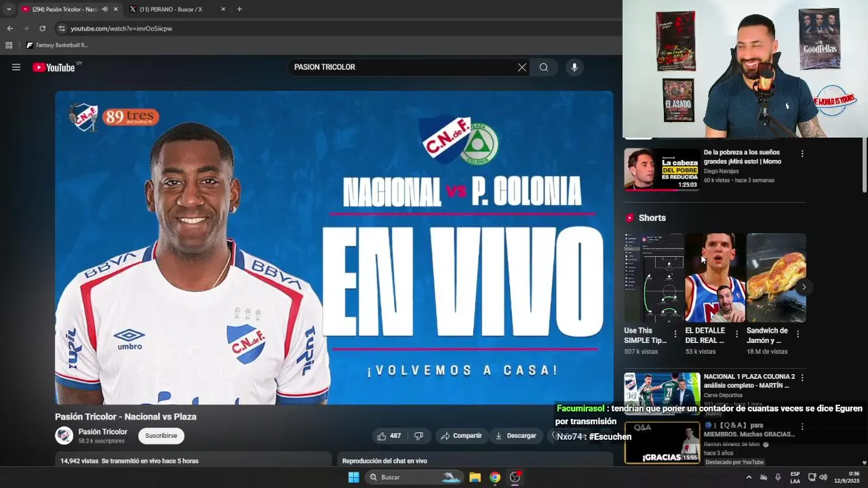Viewport: 868px width, 488px height.
Task: Play the EL DETALLE DEL REAL short
Action: point(715,278)
